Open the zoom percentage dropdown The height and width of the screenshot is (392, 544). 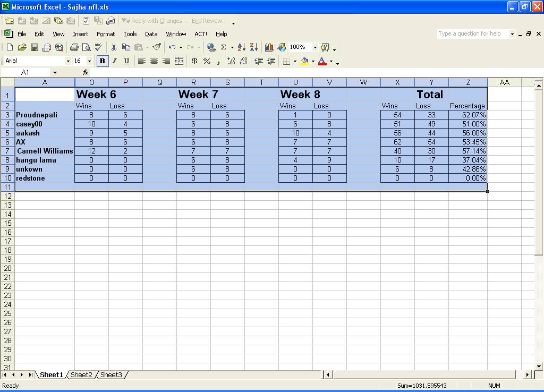click(314, 47)
